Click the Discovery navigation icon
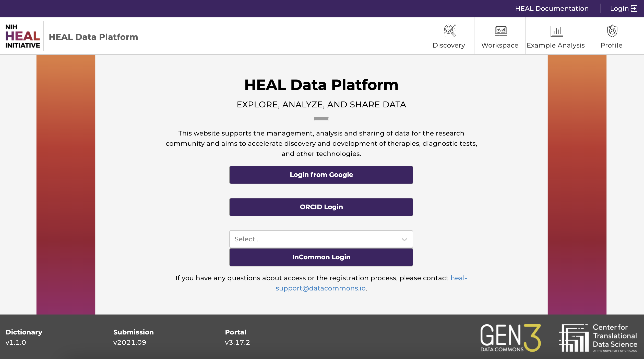The height and width of the screenshot is (359, 644). (449, 30)
